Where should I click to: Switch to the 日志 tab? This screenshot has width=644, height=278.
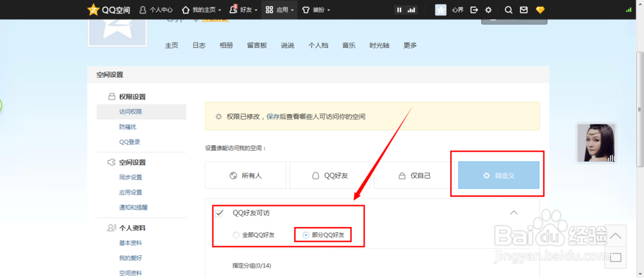[x=199, y=46]
